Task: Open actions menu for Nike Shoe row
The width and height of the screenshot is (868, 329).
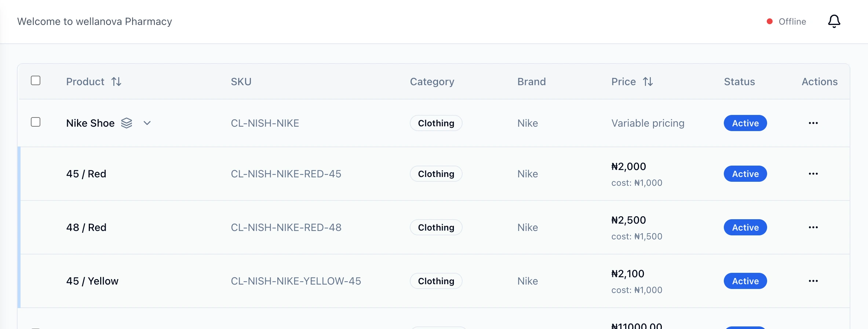Action: tap(813, 123)
